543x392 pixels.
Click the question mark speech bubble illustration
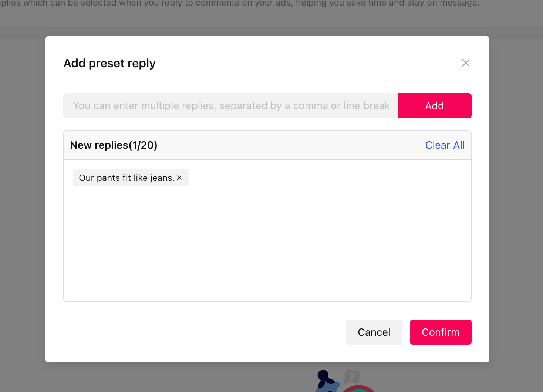351,377
